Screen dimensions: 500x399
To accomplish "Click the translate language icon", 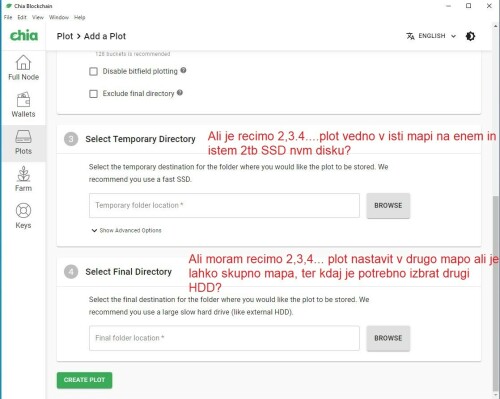I will [410, 36].
